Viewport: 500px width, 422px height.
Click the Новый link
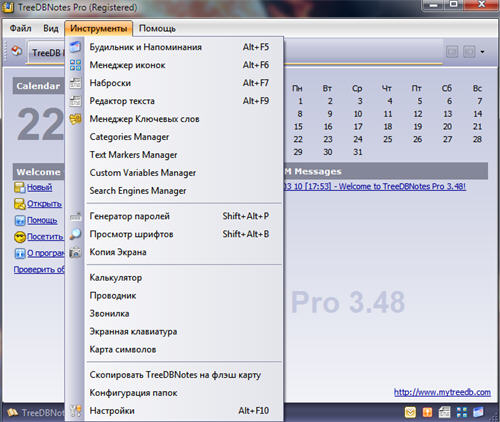[x=39, y=187]
